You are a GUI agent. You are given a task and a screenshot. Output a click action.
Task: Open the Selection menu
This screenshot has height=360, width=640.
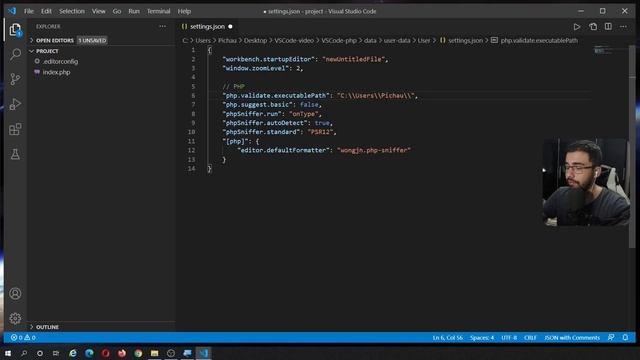tap(72, 11)
